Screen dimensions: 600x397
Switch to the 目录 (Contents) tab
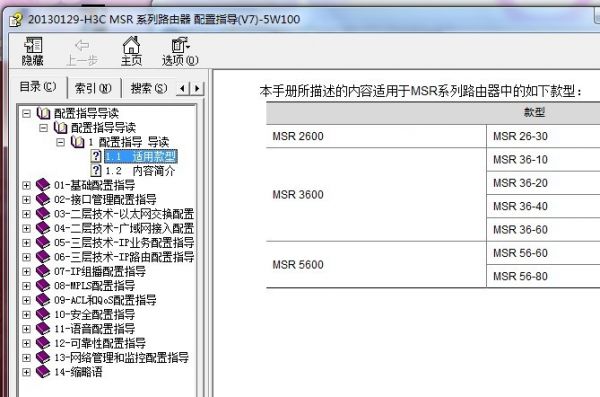tap(38, 87)
